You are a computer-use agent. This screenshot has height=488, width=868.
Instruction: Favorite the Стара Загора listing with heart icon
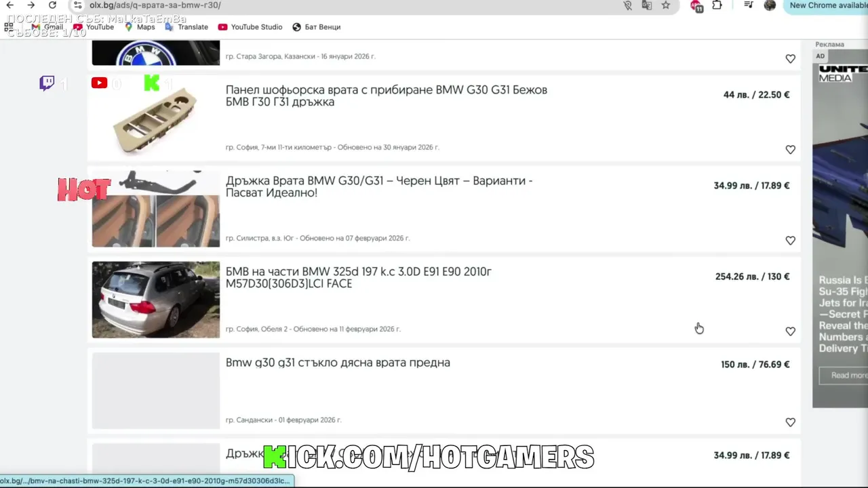[x=790, y=59]
